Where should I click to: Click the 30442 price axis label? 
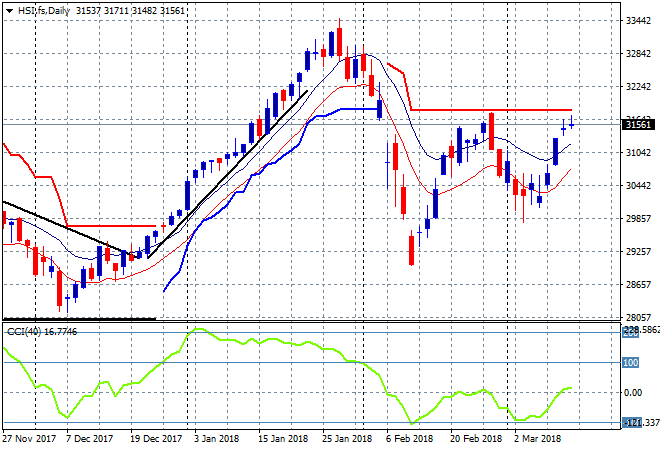coord(638,185)
